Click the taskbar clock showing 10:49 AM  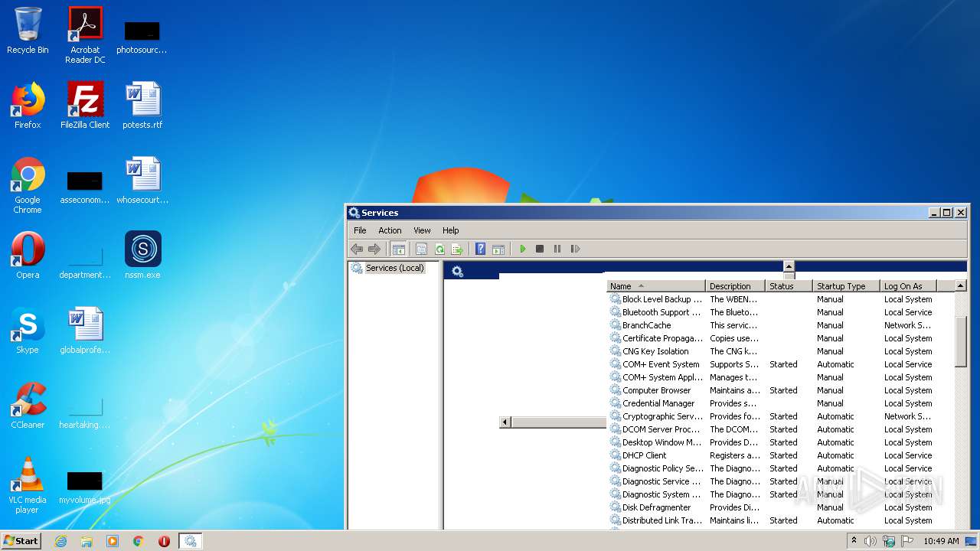(941, 541)
